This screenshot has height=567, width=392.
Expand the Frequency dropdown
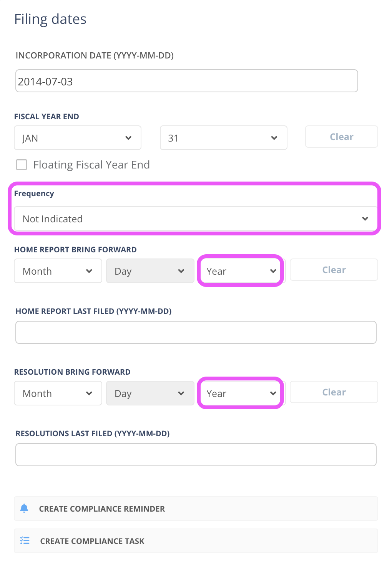pos(196,219)
